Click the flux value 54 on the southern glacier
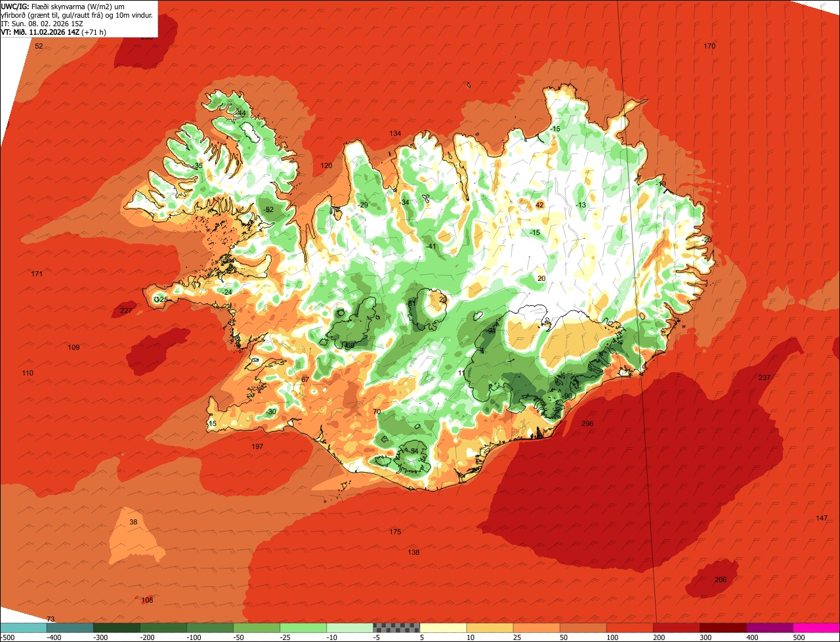Image resolution: width=840 pixels, height=642 pixels. pyautogui.click(x=414, y=451)
